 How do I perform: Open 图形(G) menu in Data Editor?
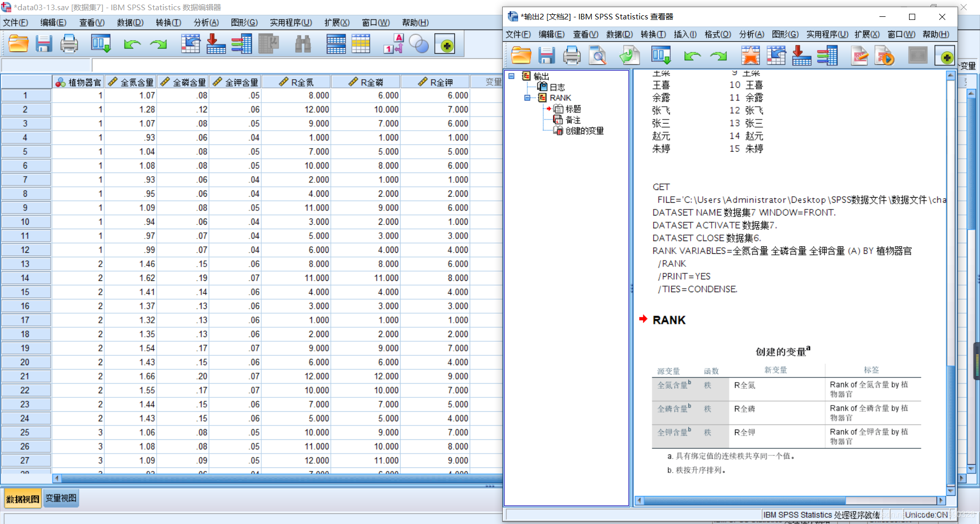[244, 22]
